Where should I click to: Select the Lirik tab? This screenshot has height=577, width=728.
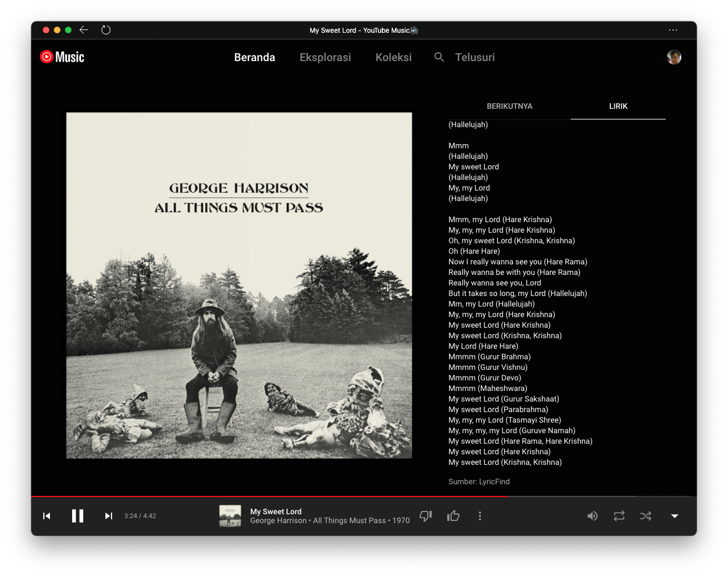[618, 106]
